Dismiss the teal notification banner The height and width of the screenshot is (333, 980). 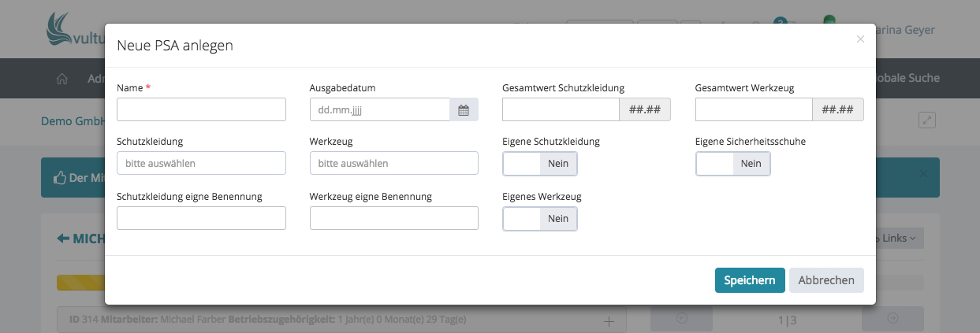923,174
